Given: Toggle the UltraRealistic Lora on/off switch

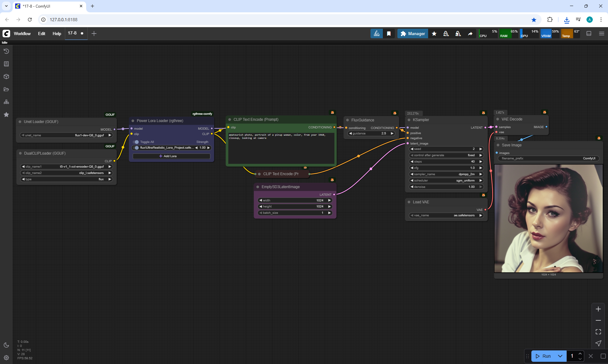Looking at the screenshot, I should click(136, 148).
